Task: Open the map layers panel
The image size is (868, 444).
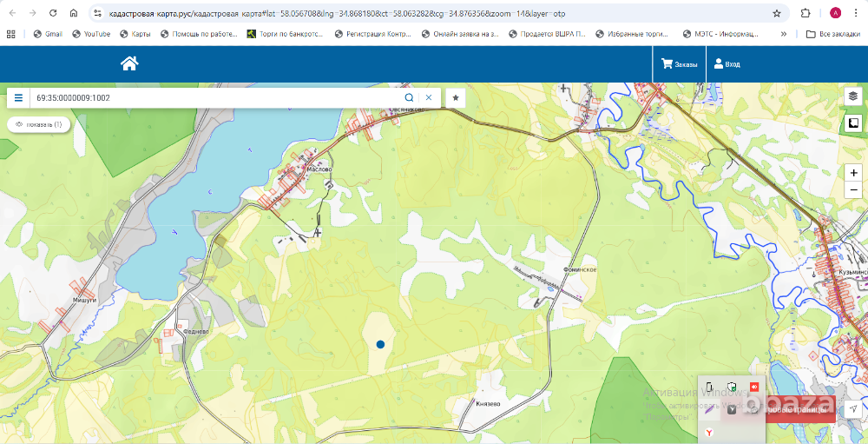Action: (853, 96)
